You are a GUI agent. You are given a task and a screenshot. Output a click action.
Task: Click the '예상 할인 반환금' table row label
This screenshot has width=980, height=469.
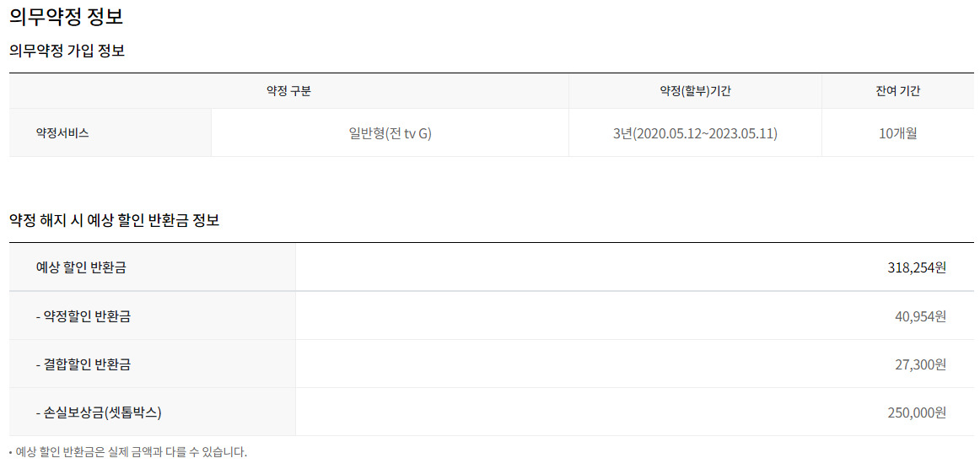[x=82, y=267]
